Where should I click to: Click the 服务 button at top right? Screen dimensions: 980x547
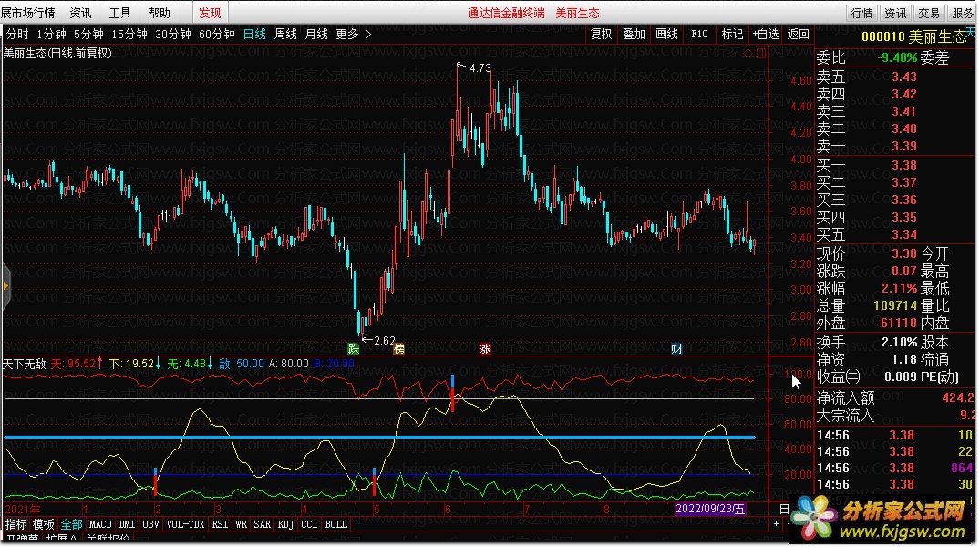[963, 13]
